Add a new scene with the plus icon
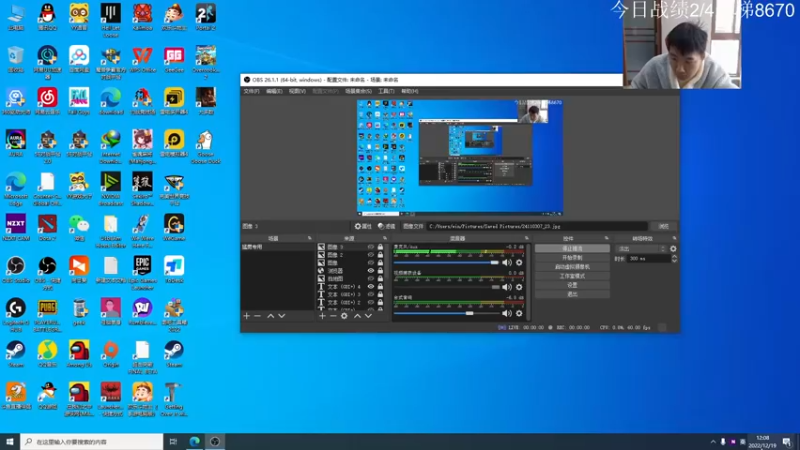 (x=246, y=316)
